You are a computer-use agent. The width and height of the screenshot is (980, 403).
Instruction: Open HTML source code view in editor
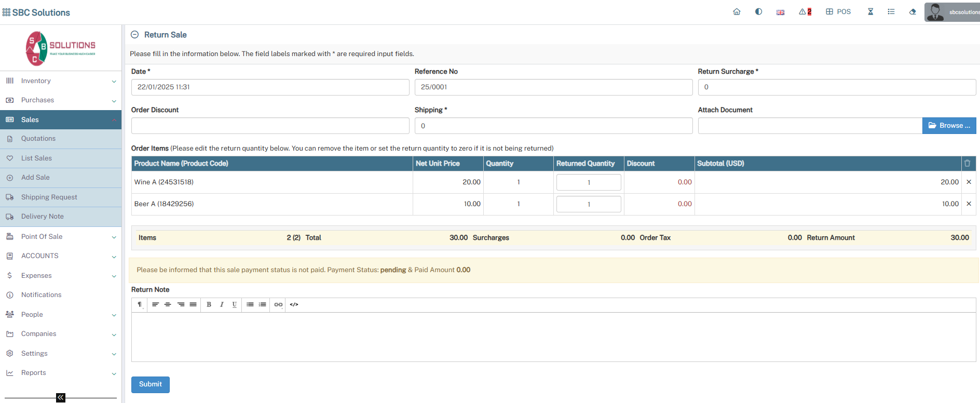click(294, 305)
